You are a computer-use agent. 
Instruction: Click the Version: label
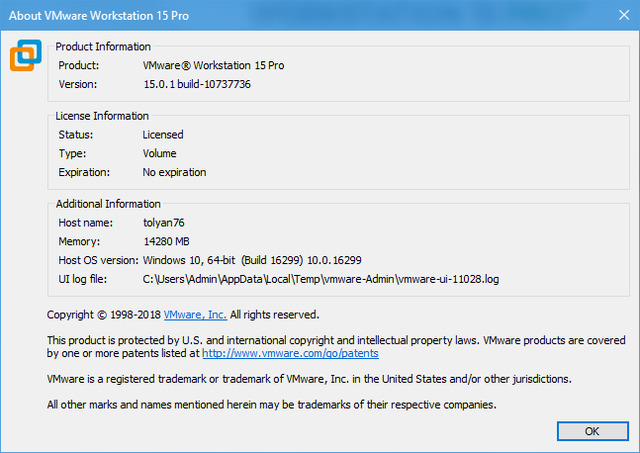(78, 84)
